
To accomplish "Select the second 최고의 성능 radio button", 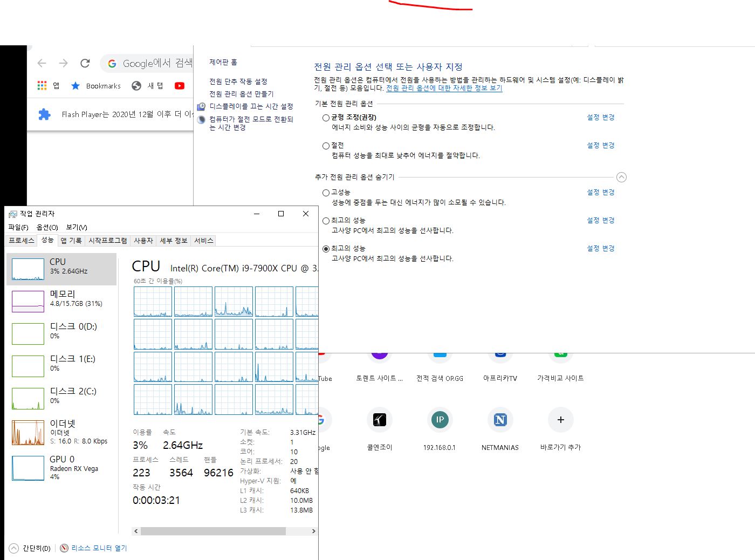I will [x=326, y=249].
